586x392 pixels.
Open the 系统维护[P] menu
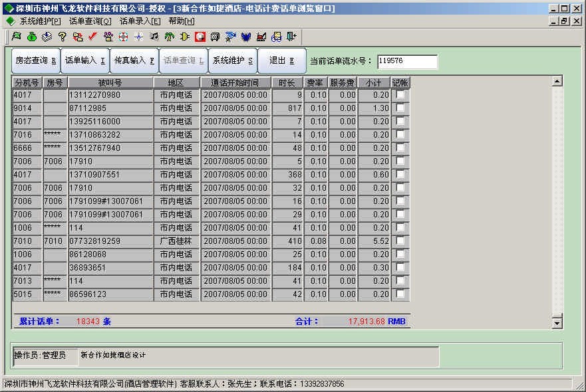[x=41, y=21]
